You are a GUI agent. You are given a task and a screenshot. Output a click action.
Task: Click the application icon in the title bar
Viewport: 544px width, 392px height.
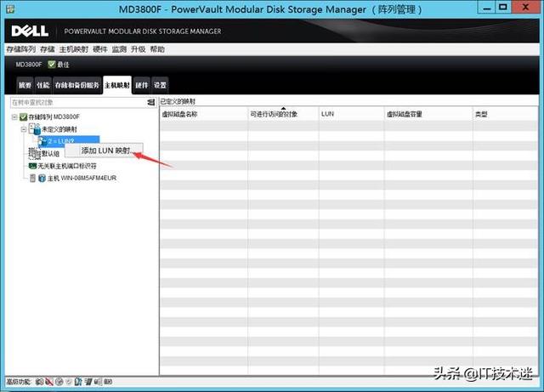coord(10,9)
